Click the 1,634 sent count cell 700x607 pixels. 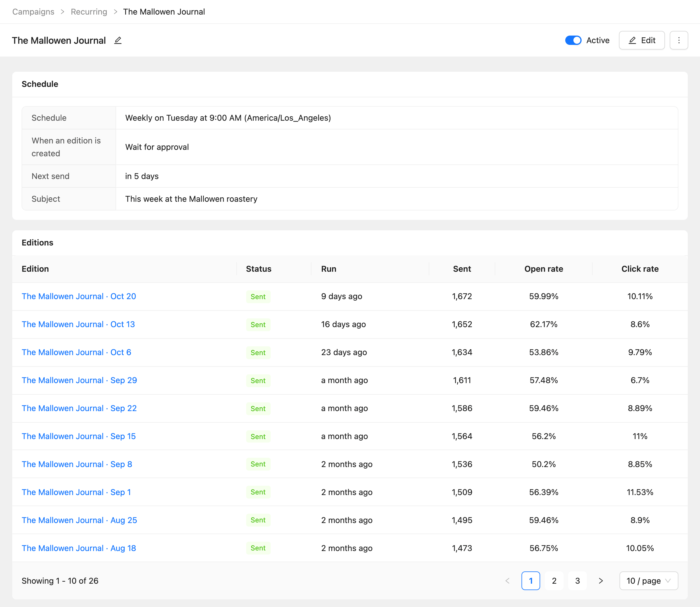(x=462, y=352)
